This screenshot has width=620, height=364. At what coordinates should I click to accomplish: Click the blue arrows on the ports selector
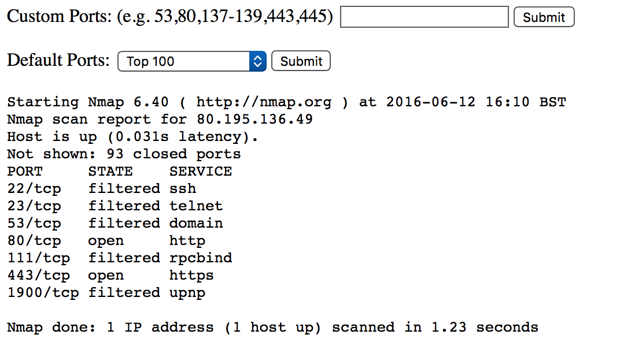[258, 61]
